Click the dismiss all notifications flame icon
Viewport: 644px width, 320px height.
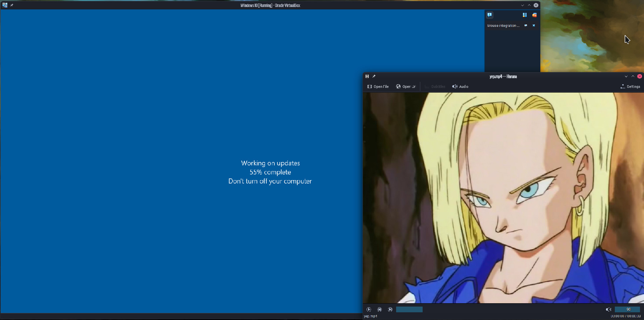coord(534,15)
